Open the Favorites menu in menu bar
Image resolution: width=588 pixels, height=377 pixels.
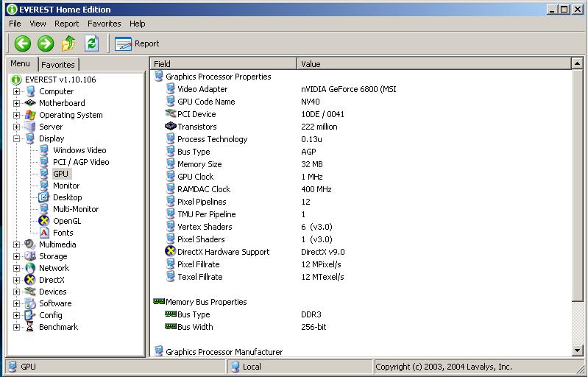pos(105,24)
